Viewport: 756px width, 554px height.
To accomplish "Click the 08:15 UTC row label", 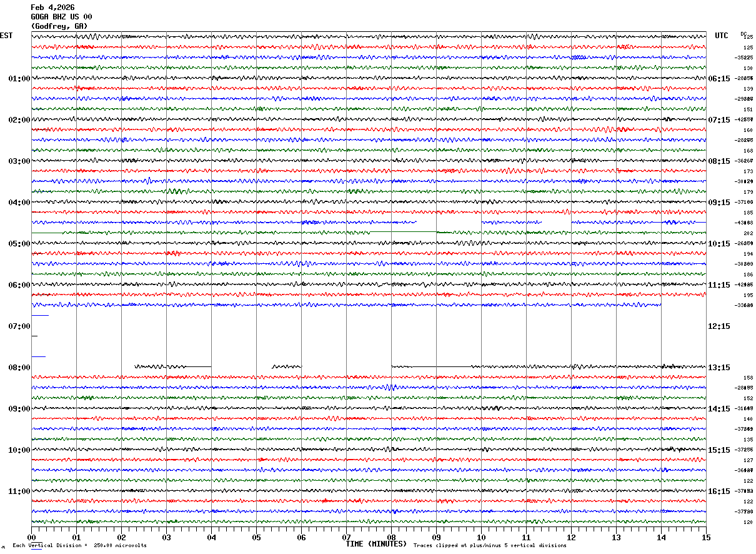I will point(719,161).
